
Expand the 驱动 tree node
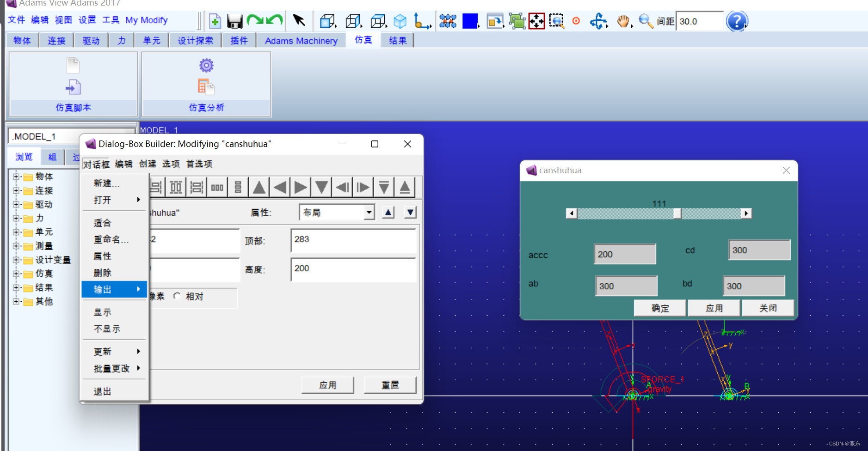(16, 204)
